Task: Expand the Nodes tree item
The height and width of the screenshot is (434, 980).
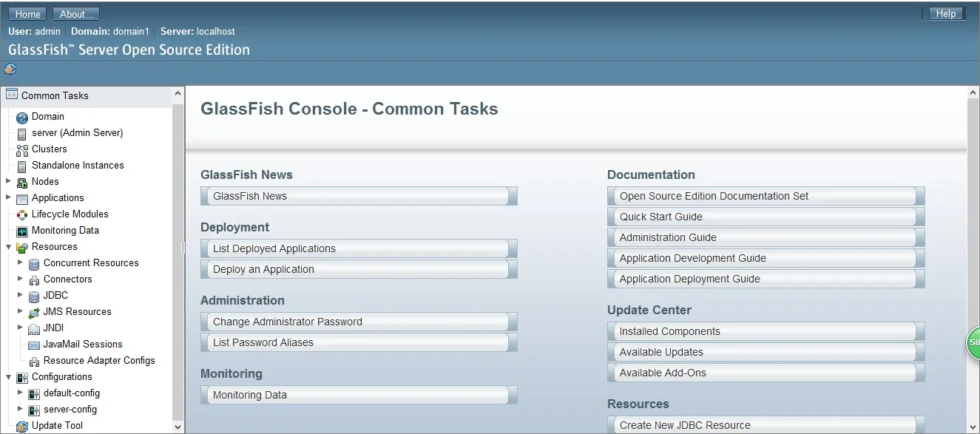Action: [x=8, y=181]
